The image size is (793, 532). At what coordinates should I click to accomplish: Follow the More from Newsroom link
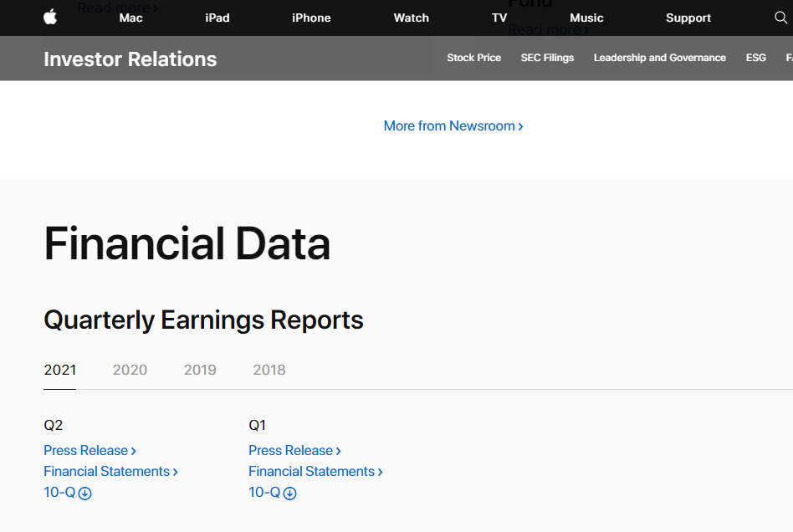point(453,126)
